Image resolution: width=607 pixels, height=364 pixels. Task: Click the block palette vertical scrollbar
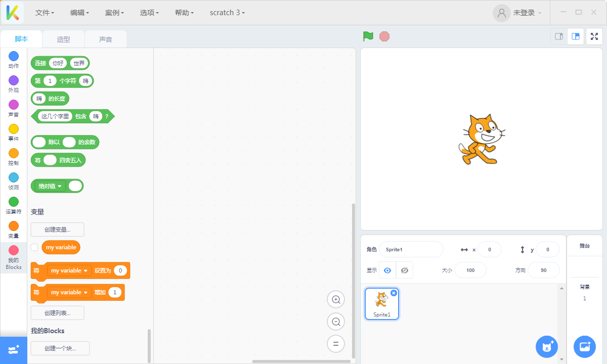click(x=149, y=345)
